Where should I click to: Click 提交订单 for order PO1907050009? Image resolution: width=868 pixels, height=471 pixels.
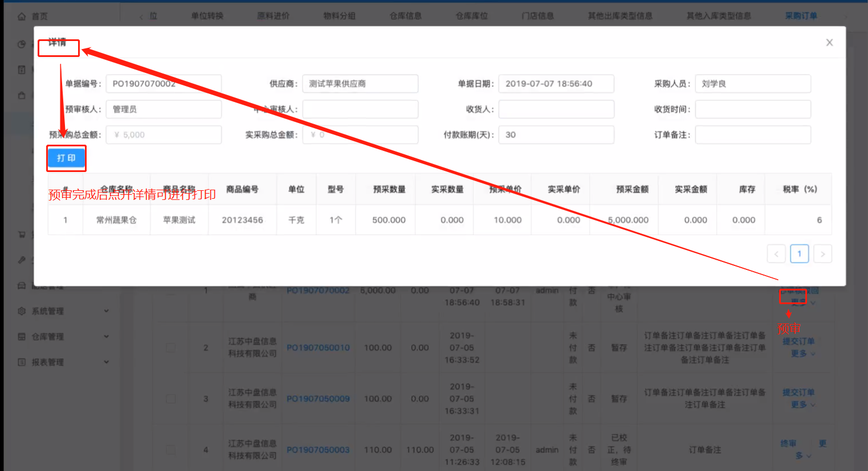pos(798,392)
